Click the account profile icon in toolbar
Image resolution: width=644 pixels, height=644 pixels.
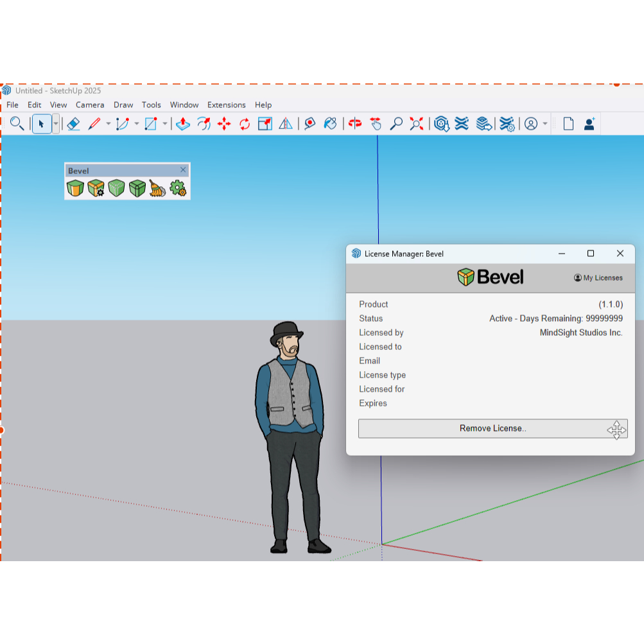531,124
